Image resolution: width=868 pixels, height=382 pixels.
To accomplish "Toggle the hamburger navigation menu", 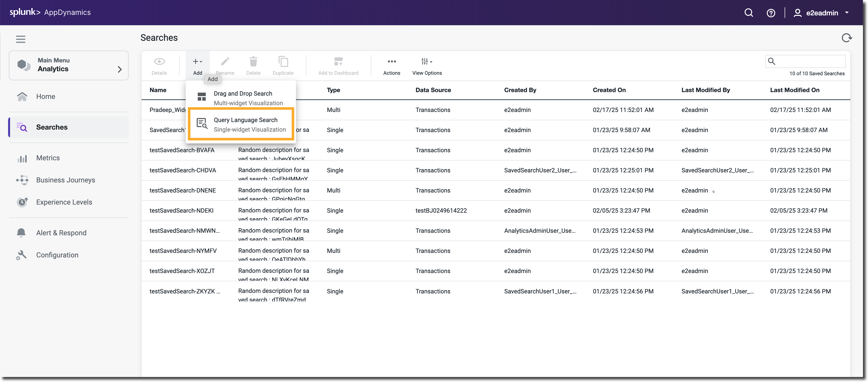I will coord(21,39).
